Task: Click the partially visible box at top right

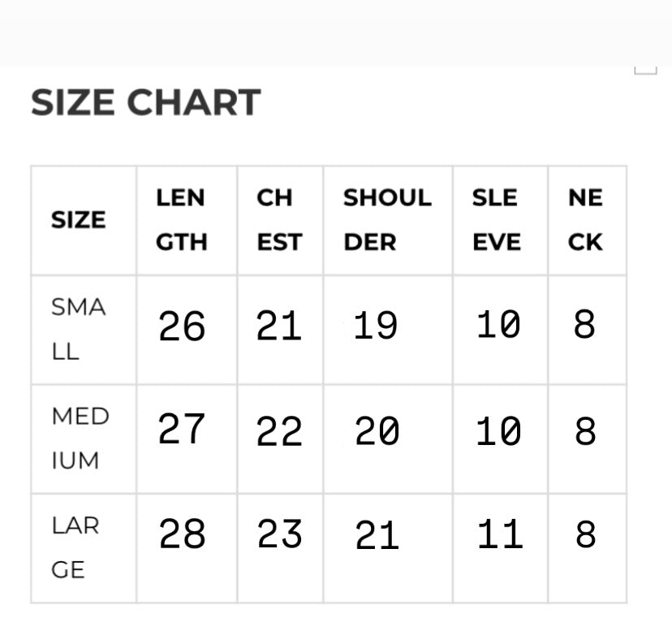Action: click(645, 70)
